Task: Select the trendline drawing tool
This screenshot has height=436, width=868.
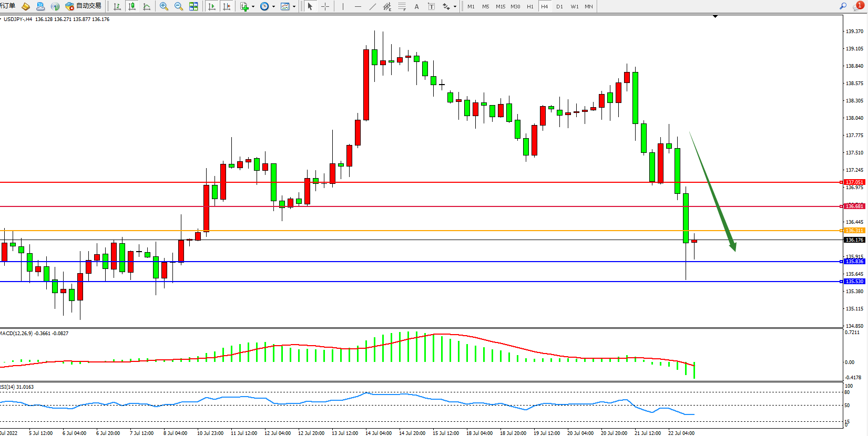Action: pos(372,6)
